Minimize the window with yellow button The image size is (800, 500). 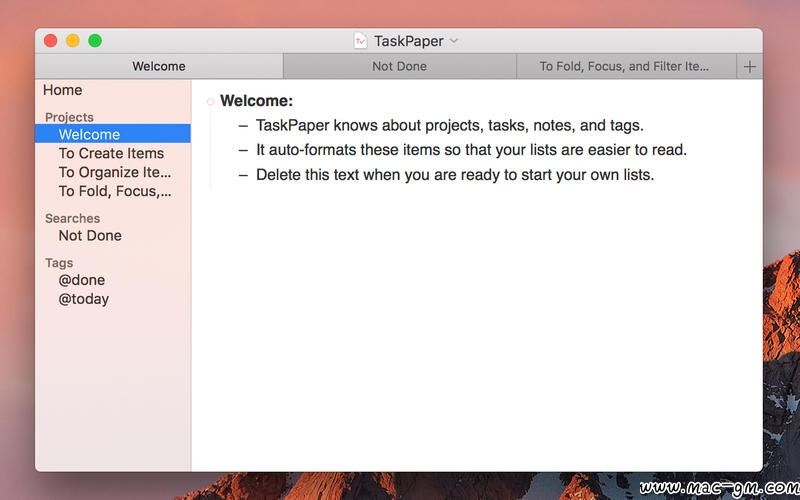point(72,40)
